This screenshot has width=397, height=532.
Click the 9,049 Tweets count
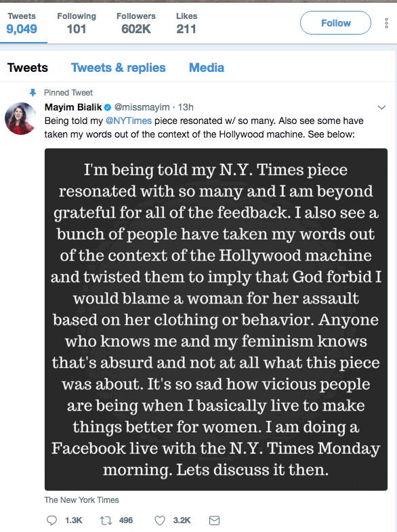(x=22, y=24)
